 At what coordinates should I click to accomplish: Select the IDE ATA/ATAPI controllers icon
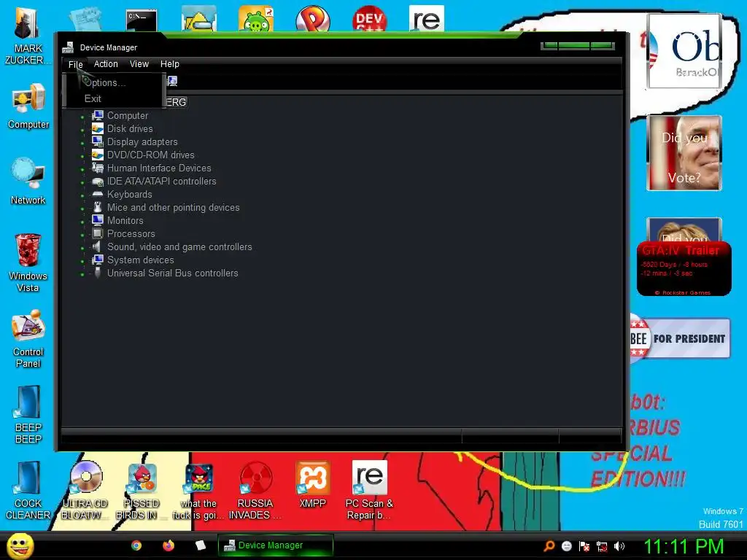click(x=98, y=181)
